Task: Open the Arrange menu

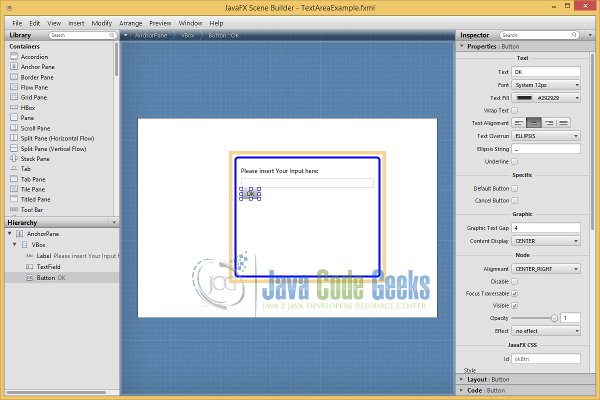Action: point(130,23)
